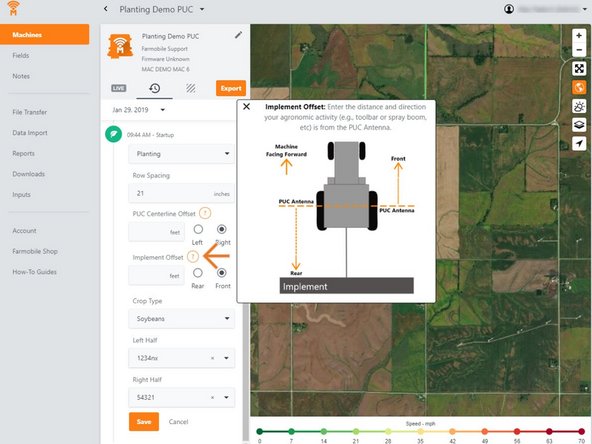Open the Inputs menu item
Viewport: 592px width, 444px height.
[22, 195]
